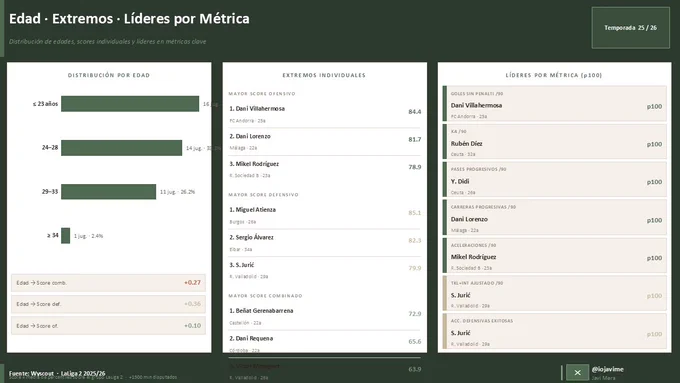The height and width of the screenshot is (383, 680).
Task: Open the PASES PROGRESIVOS /90 Y. Didi card
Action: tap(555, 179)
